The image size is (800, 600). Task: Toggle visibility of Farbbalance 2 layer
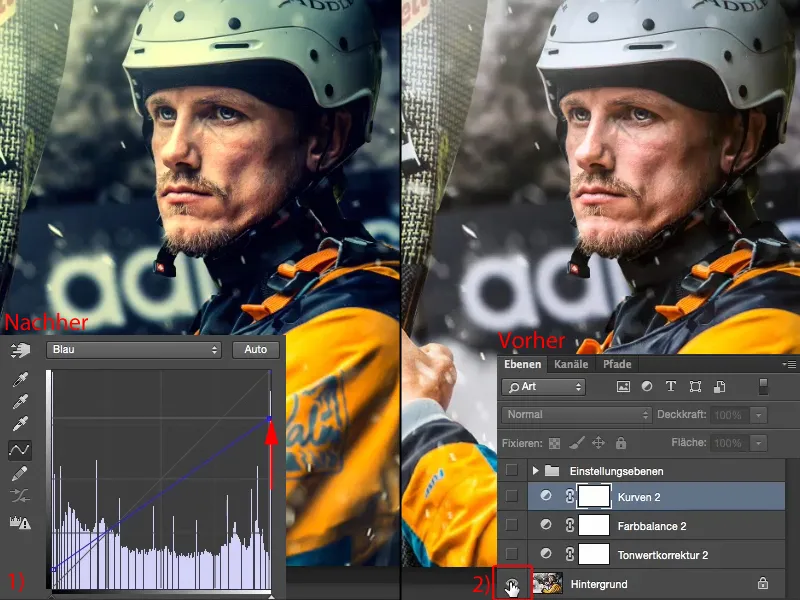click(x=512, y=525)
